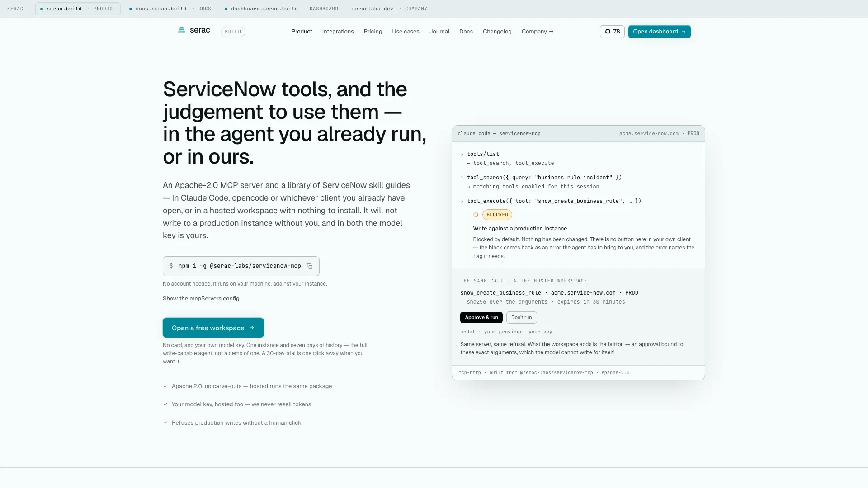Click the BLOCKED status badge
The width and height of the screenshot is (868, 488).
(497, 215)
